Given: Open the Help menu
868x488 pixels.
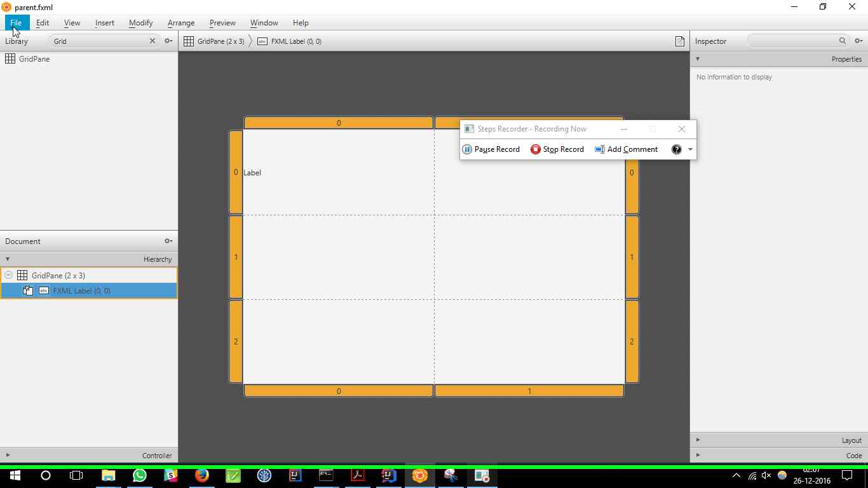Looking at the screenshot, I should [x=301, y=23].
